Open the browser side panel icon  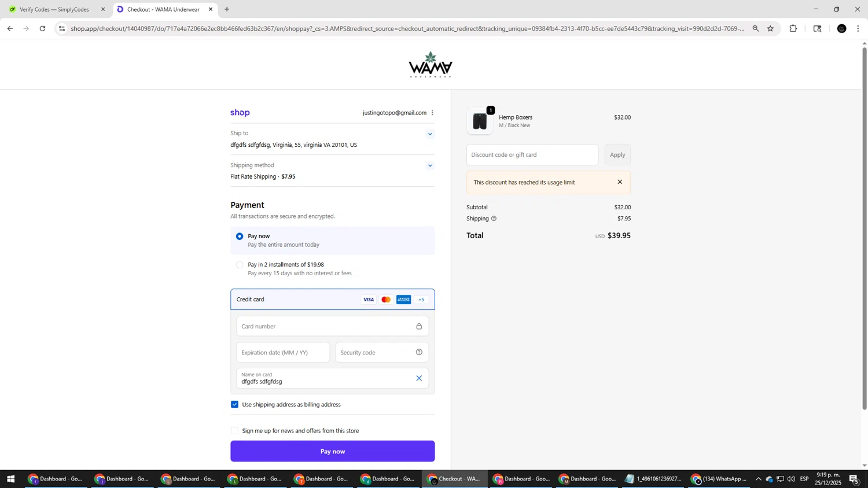click(818, 28)
